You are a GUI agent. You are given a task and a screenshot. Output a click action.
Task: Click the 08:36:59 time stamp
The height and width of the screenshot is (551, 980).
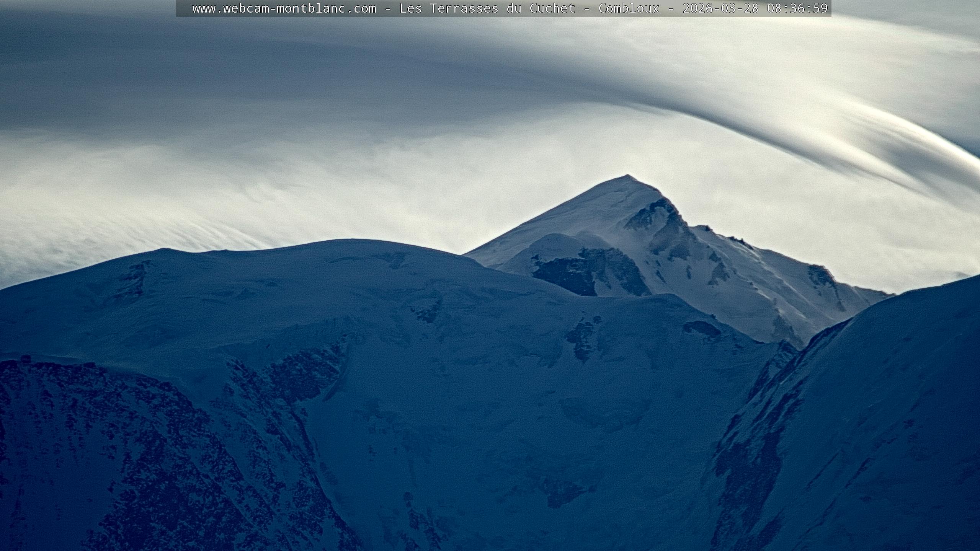coord(797,8)
